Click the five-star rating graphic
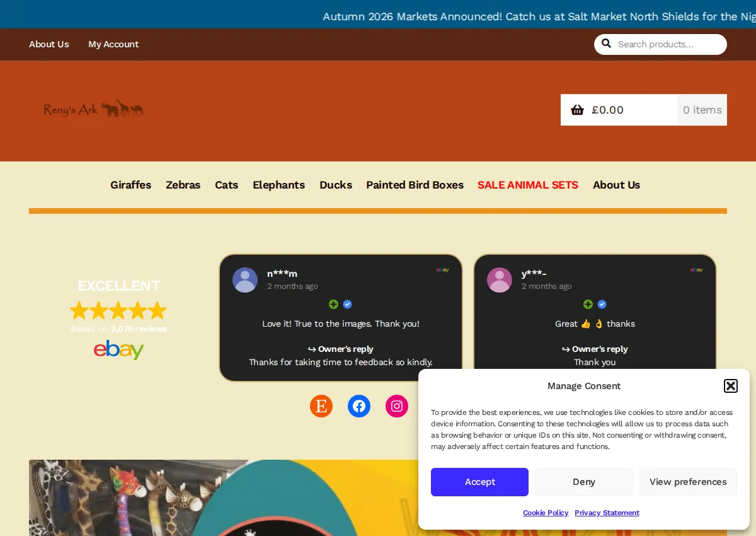This screenshot has width=756, height=536. pyautogui.click(x=118, y=310)
